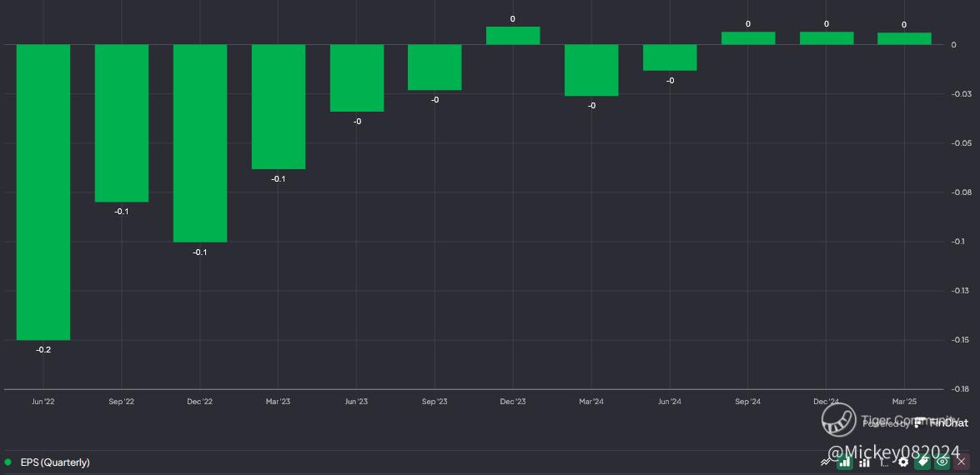Open series settings gear
The height and width of the screenshot is (475, 980).
[x=903, y=462]
